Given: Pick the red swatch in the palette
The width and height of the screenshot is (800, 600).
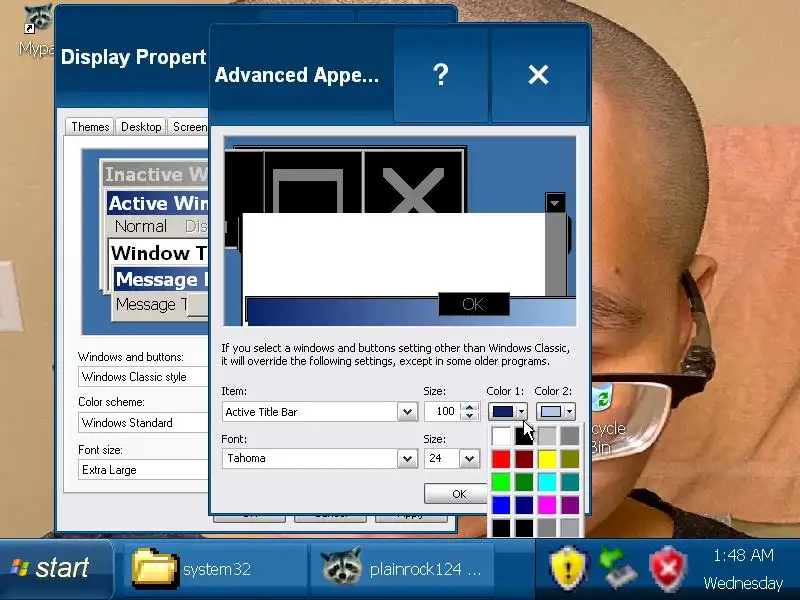Looking at the screenshot, I should 501,459.
